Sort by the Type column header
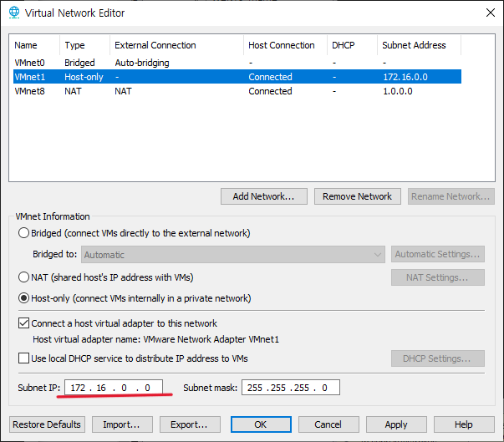The width and height of the screenshot is (504, 442). pyautogui.click(x=85, y=45)
